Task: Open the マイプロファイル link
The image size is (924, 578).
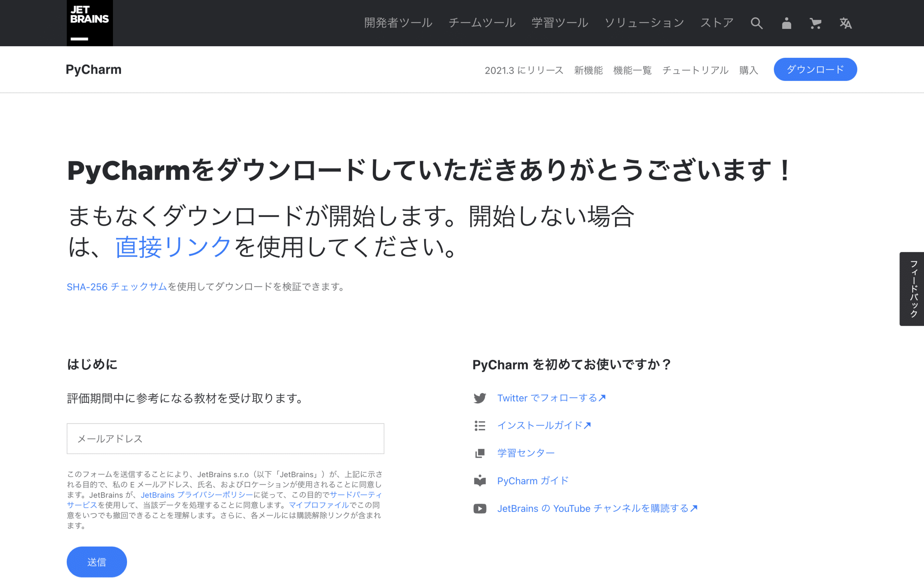Action: 319,505
